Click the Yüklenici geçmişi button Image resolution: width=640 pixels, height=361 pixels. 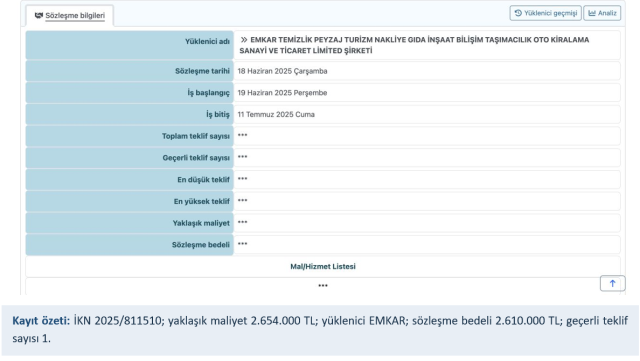click(x=545, y=13)
